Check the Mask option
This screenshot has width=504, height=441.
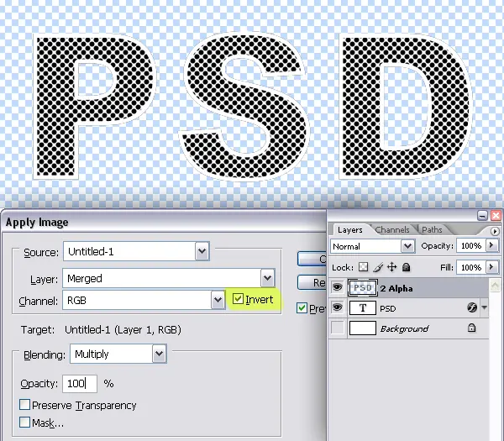click(x=24, y=423)
